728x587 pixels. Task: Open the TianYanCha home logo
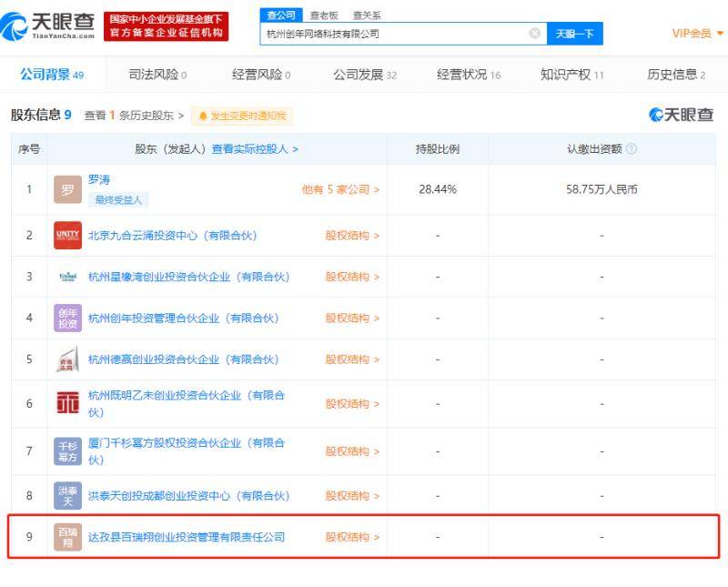47,26
